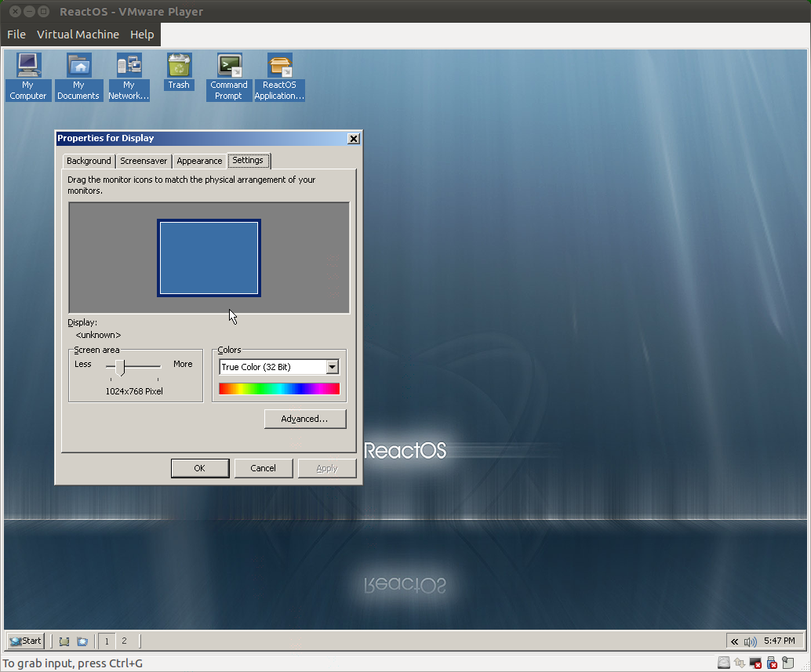This screenshot has height=672, width=811.
Task: Click the hard disk icon in VMware's status bar
Action: click(723, 662)
